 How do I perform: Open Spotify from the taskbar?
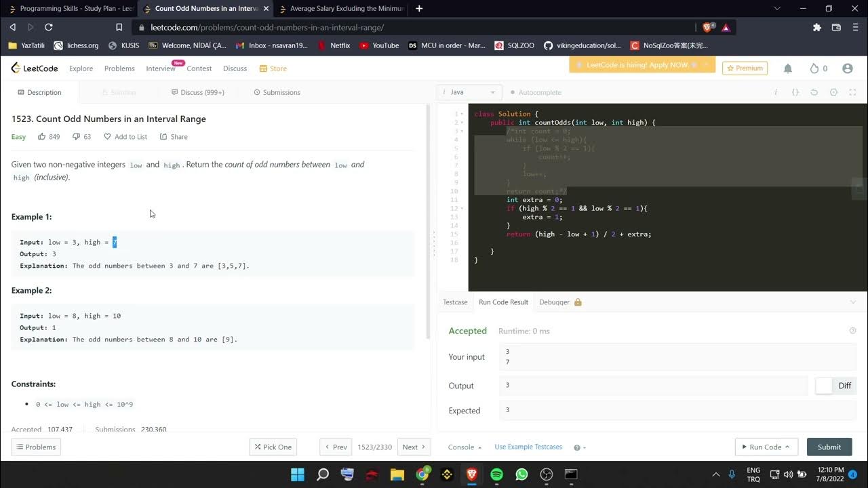point(496,474)
